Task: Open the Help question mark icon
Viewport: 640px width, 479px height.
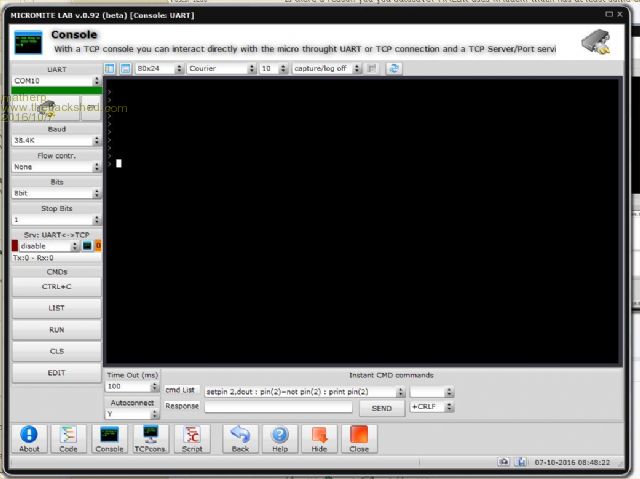Action: point(280,437)
